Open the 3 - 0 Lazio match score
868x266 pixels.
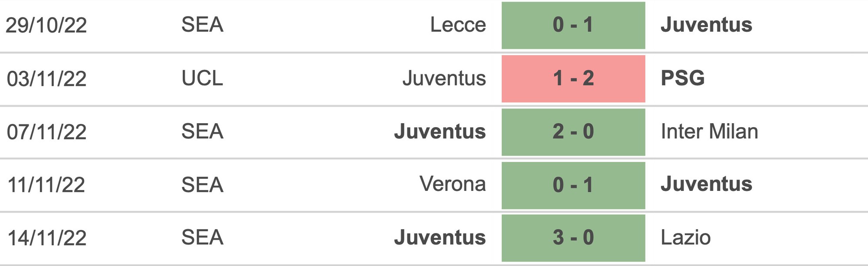[x=573, y=238]
